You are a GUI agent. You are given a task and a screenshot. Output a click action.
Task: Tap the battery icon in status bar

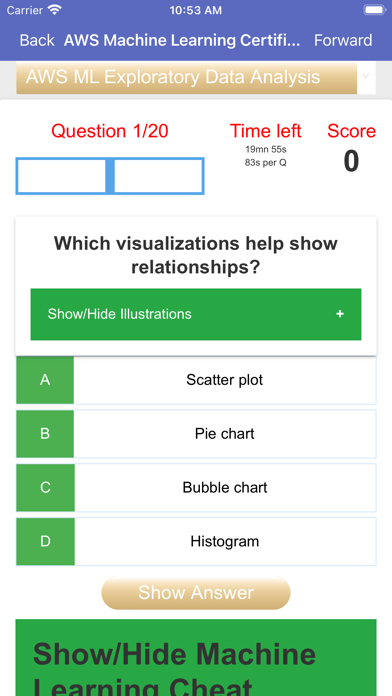click(374, 10)
